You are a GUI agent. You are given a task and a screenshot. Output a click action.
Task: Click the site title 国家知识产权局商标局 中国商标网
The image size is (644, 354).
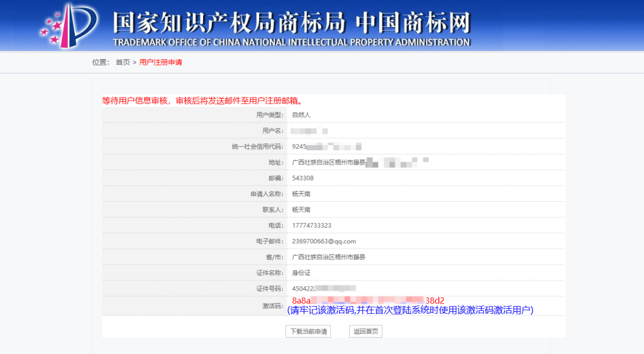291,23
